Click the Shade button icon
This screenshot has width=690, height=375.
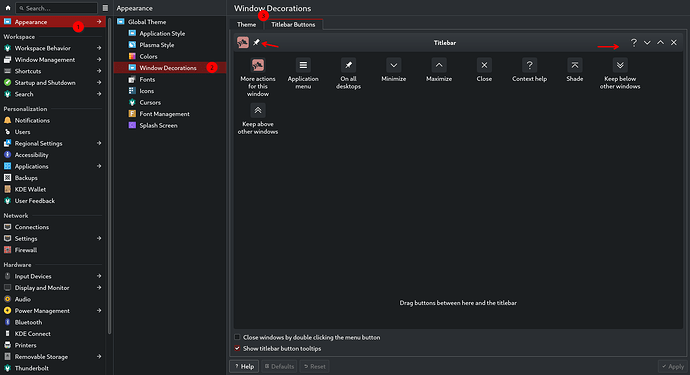[x=574, y=65]
